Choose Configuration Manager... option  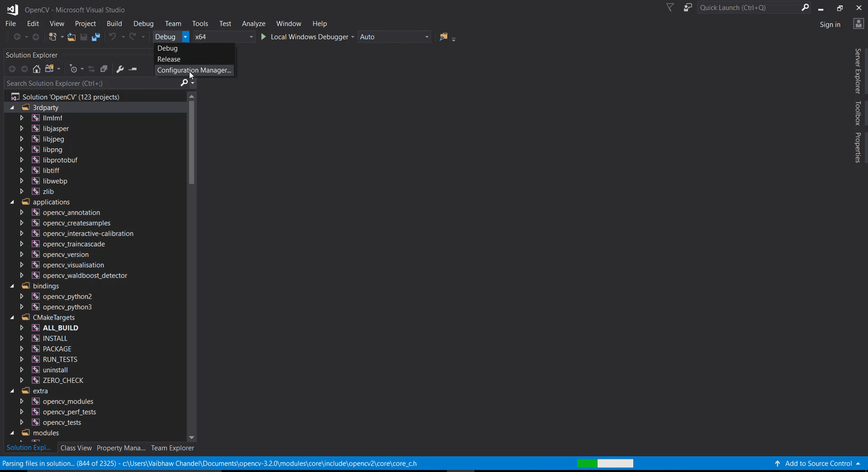pyautogui.click(x=194, y=70)
